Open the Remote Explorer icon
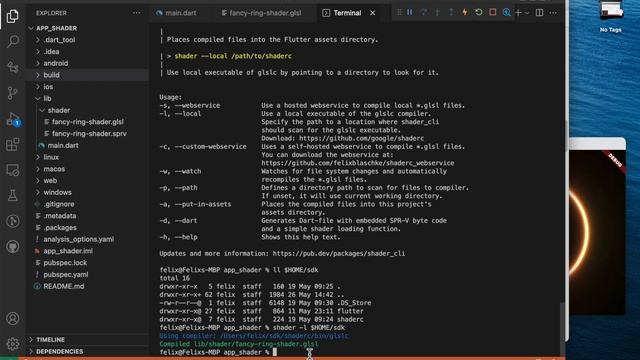The image size is (640, 360). [x=13, y=170]
